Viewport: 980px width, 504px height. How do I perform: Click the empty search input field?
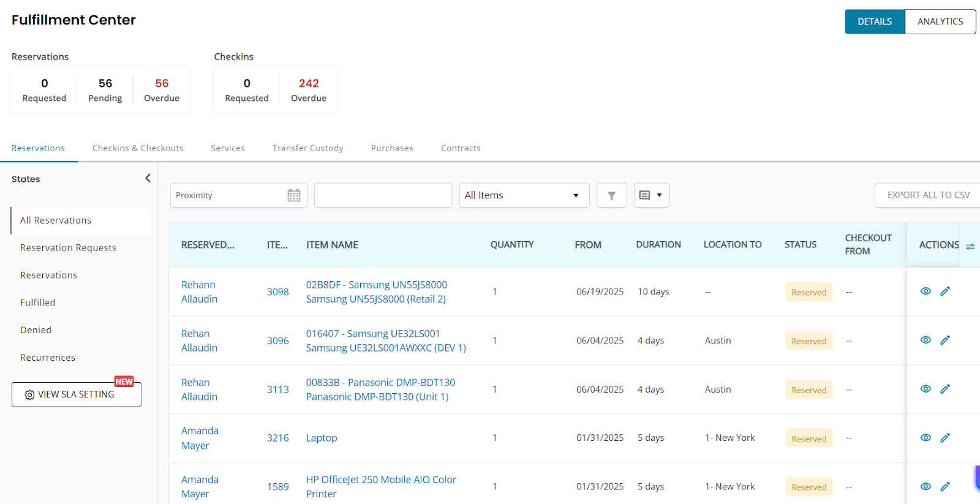click(x=383, y=195)
